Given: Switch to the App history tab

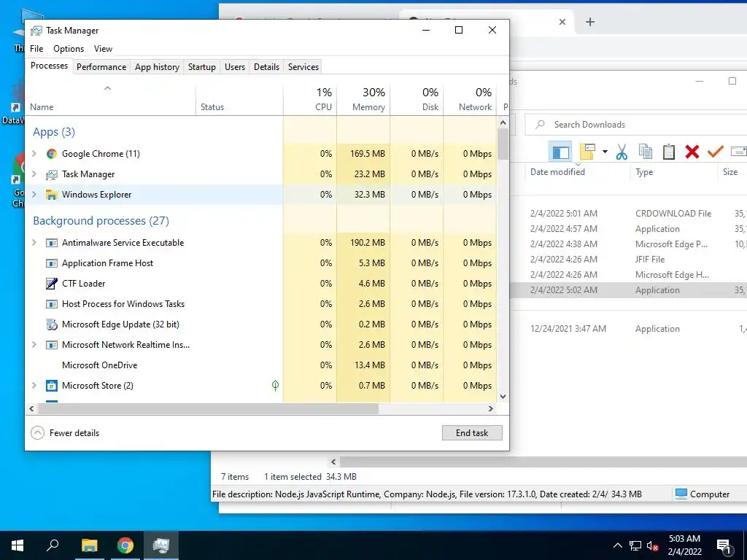Looking at the screenshot, I should pos(158,67).
